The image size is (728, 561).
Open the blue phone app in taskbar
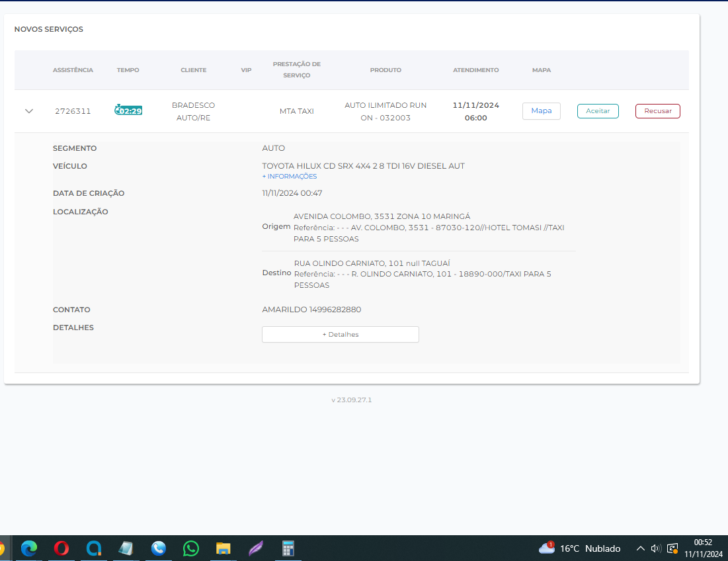[159, 548]
